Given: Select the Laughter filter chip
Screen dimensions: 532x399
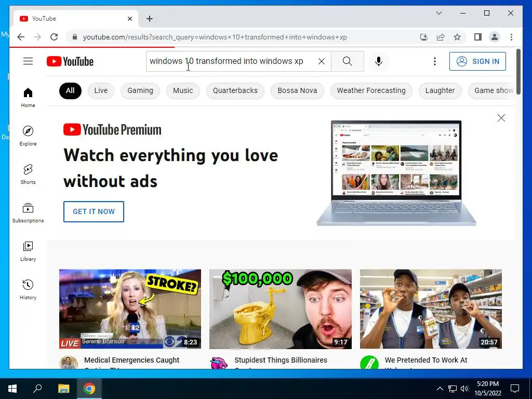Looking at the screenshot, I should point(440,90).
